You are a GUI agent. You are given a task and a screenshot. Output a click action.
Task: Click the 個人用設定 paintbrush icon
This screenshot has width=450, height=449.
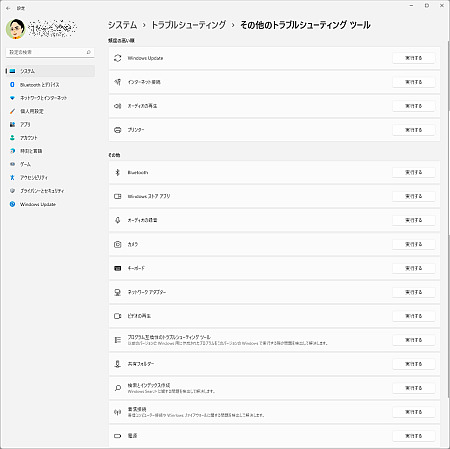[12, 111]
